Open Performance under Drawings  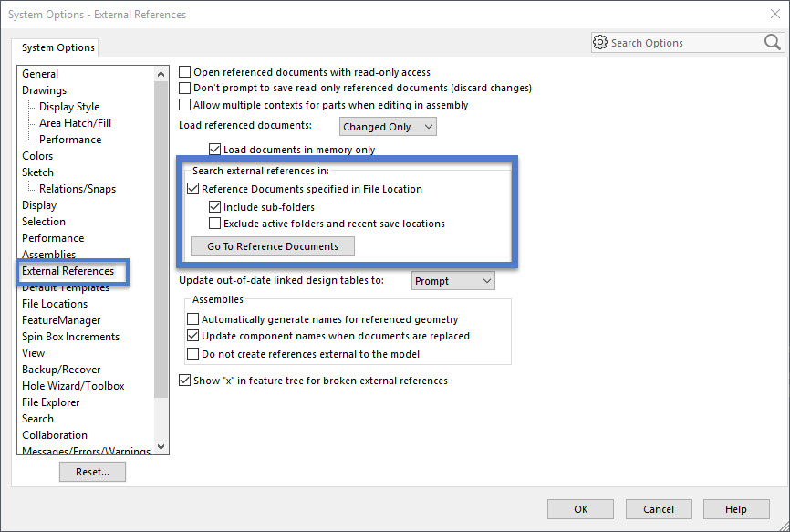click(x=70, y=140)
